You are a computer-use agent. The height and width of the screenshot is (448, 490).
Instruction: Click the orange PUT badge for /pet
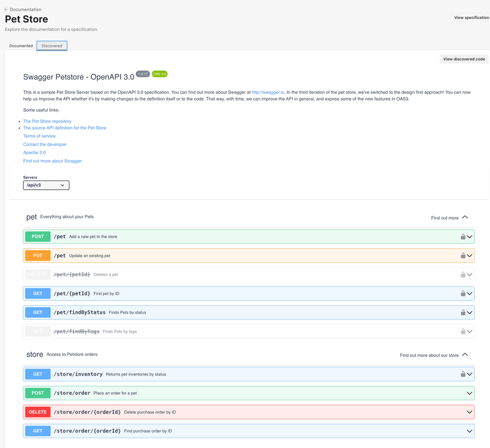point(37,256)
